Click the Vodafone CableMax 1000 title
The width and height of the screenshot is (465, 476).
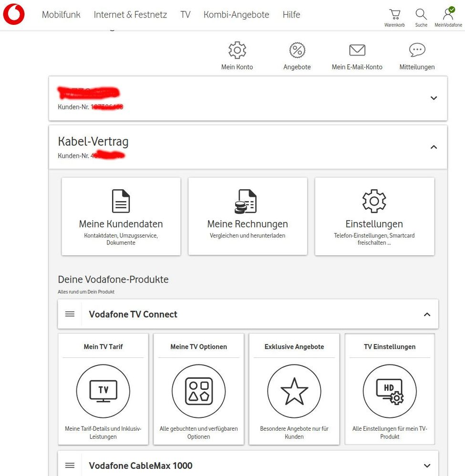click(140, 466)
